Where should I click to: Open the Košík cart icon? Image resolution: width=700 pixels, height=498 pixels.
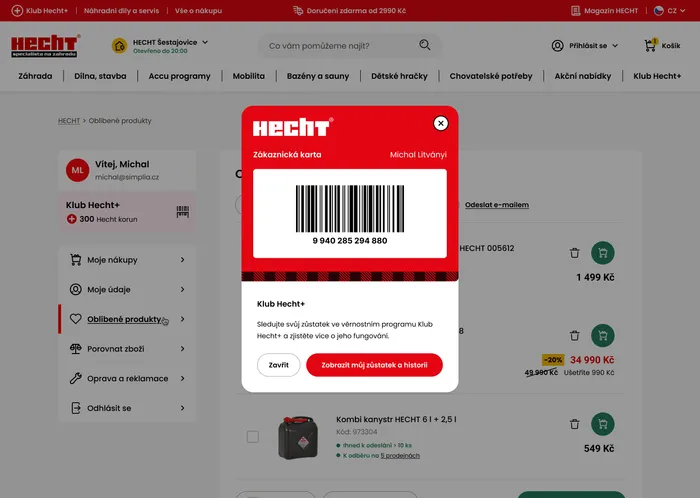(650, 45)
